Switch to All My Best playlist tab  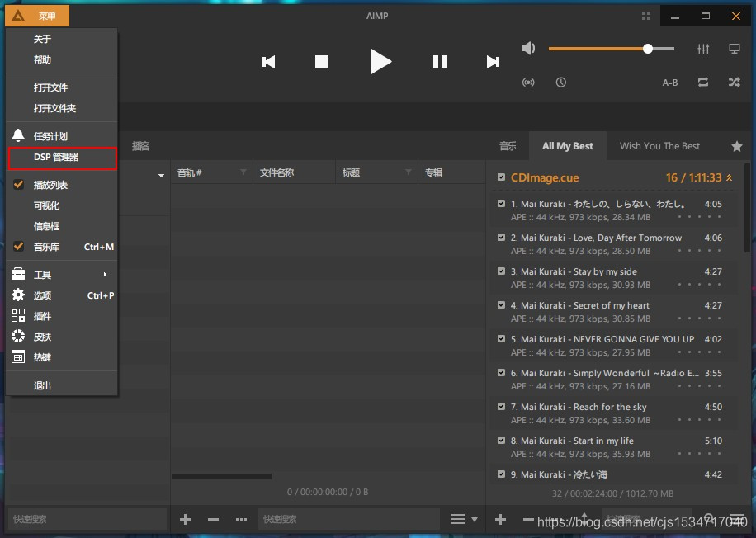point(568,146)
